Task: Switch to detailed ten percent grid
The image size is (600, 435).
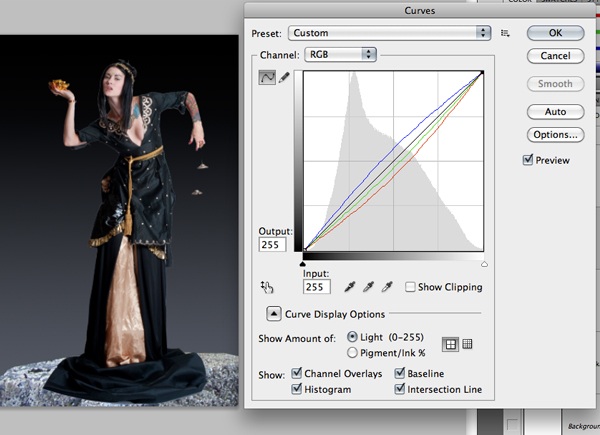Action: pos(467,344)
